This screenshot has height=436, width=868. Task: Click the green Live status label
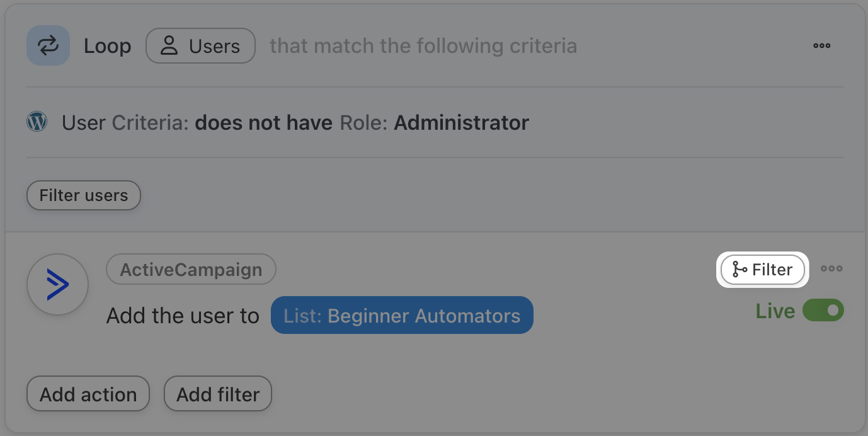pyautogui.click(x=775, y=311)
